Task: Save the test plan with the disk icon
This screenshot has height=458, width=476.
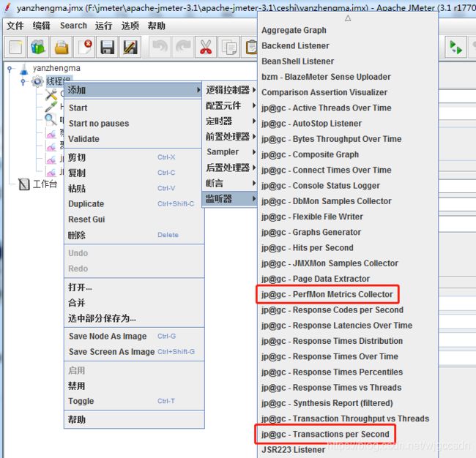Action: coord(107,48)
